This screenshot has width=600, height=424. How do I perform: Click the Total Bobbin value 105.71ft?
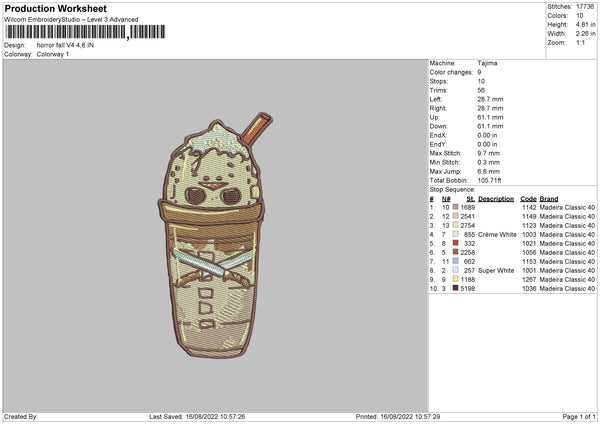click(489, 181)
